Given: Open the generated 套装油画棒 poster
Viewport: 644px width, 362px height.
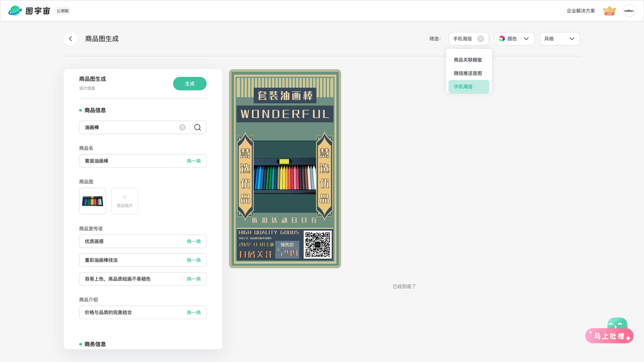Looking at the screenshot, I should click(x=285, y=169).
